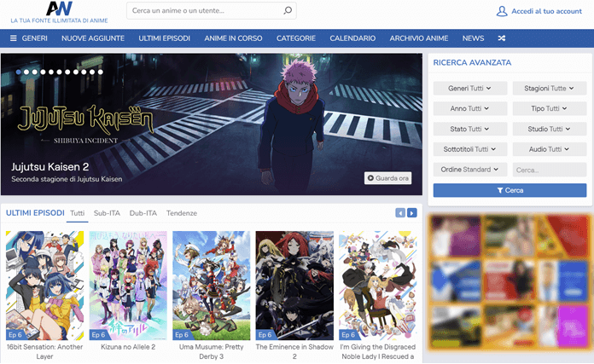Screen dimensions: 594x364
Task: Select the fourth carousel dot
Action: point(43,72)
